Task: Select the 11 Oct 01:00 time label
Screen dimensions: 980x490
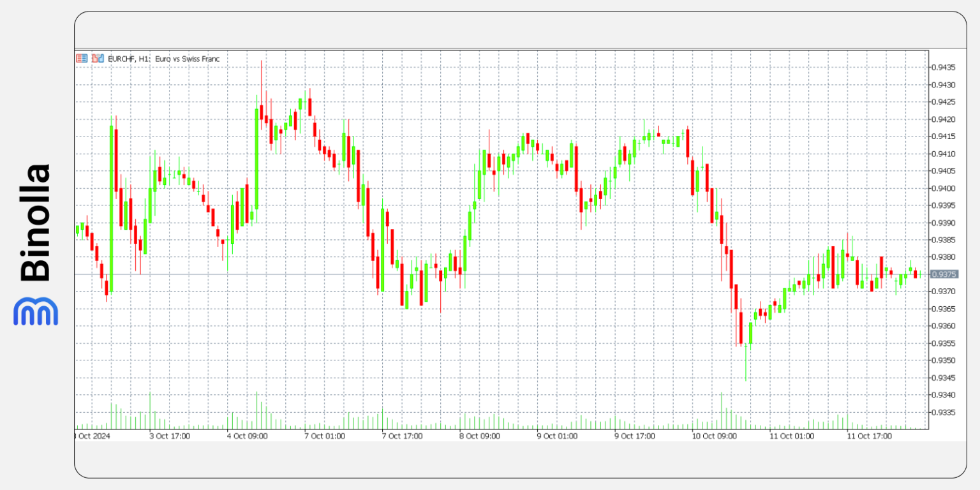Action: (792, 436)
